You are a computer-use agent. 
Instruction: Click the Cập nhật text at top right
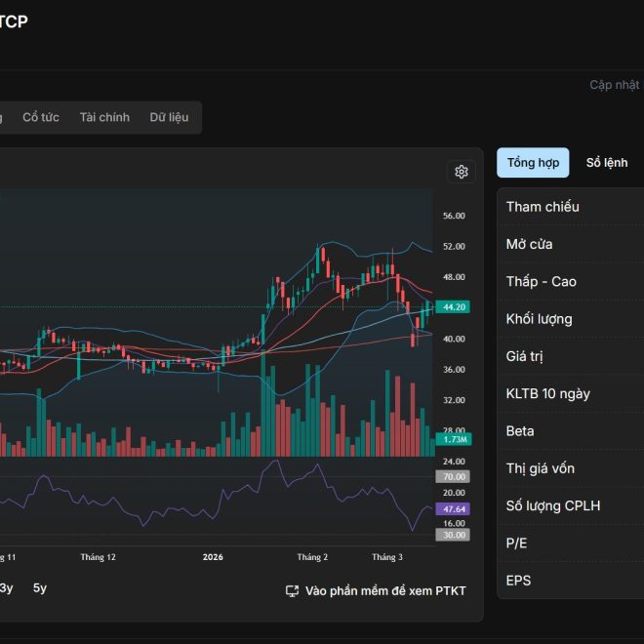615,85
